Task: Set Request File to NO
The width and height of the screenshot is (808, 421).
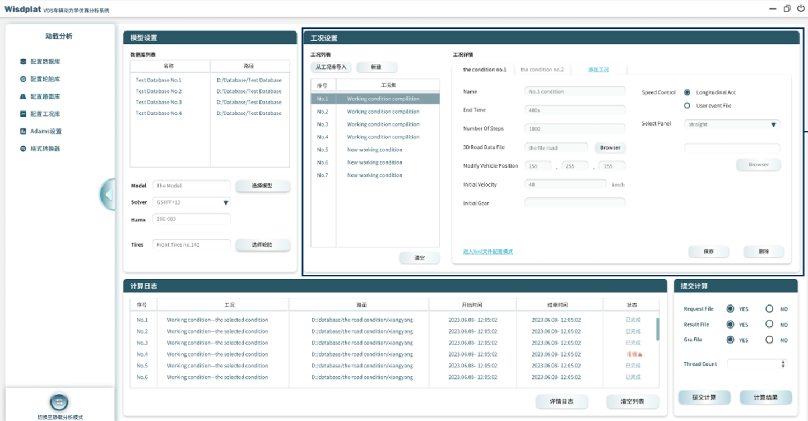Action: (x=769, y=309)
